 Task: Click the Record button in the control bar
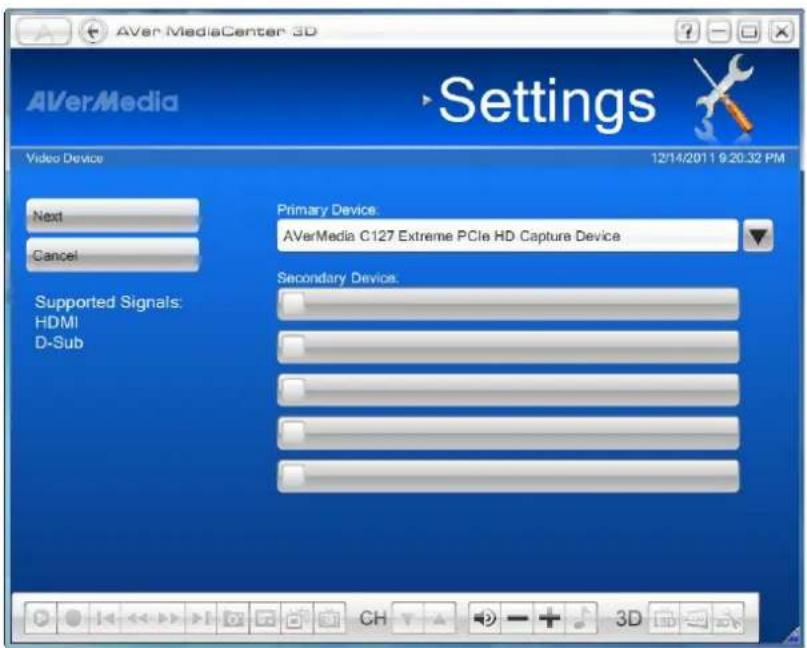point(73,618)
